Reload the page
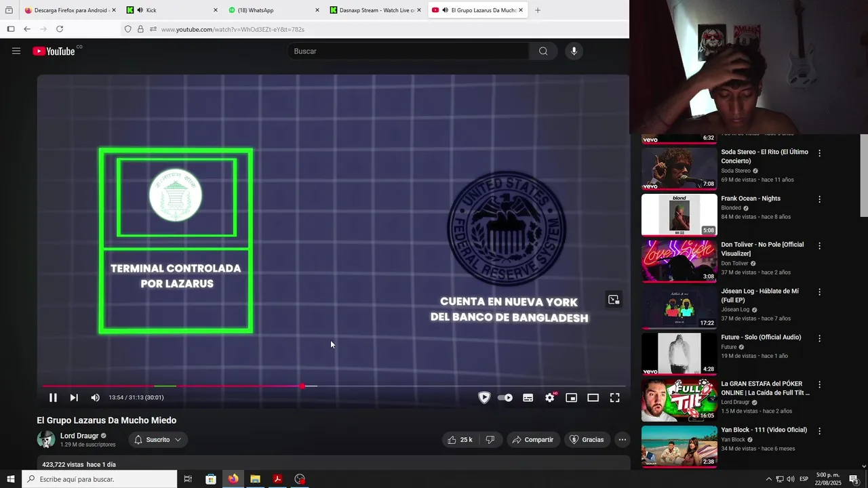Viewport: 868px width, 488px height. pos(60,29)
